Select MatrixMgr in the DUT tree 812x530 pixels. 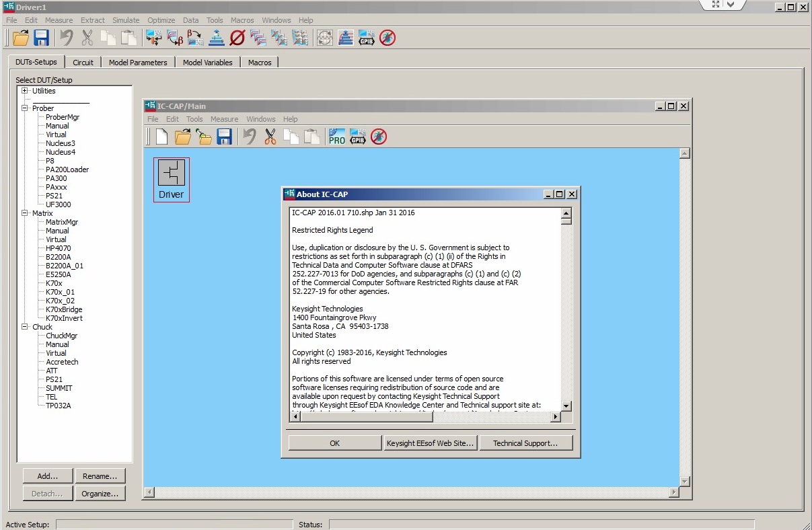62,222
